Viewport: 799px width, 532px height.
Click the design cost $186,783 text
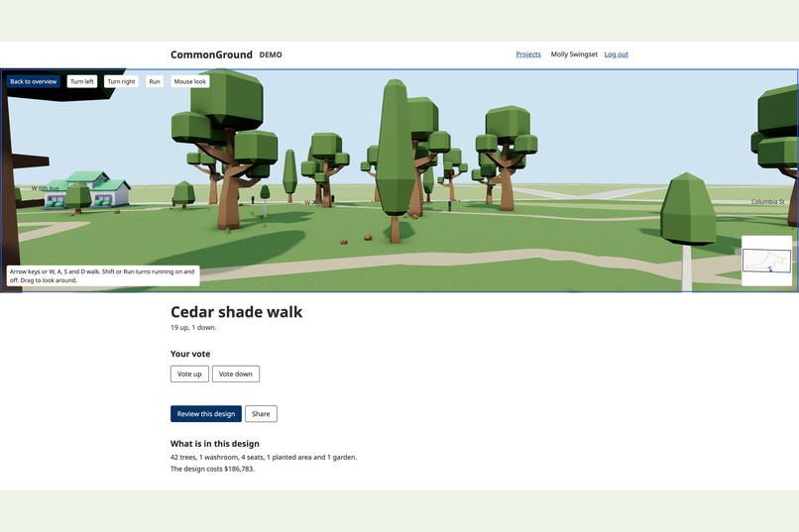pyautogui.click(x=212, y=469)
